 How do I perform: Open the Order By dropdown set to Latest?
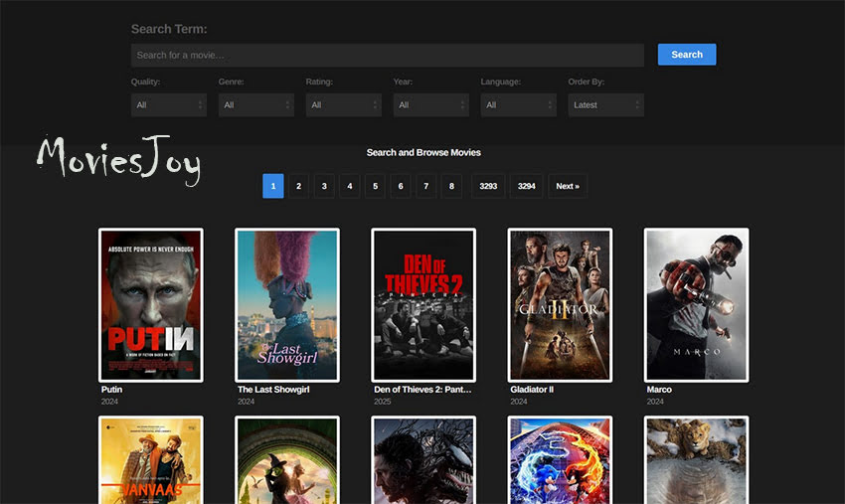[605, 105]
